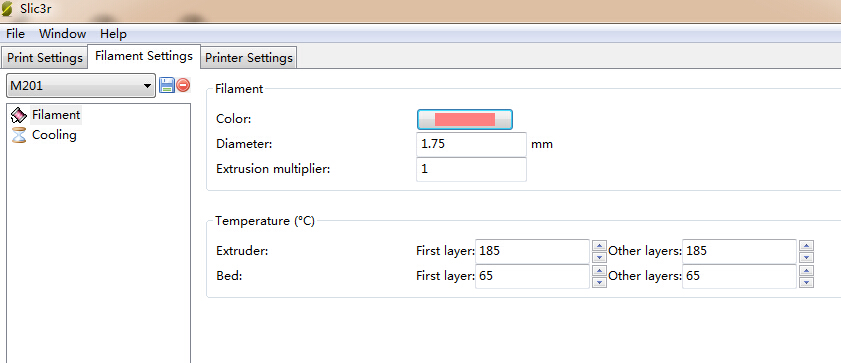This screenshot has height=363, width=841.
Task: Increase bed first layer temperature
Action: coord(599,271)
